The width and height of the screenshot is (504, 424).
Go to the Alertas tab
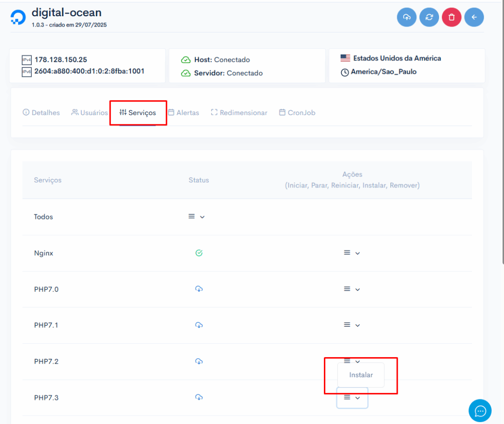point(184,113)
